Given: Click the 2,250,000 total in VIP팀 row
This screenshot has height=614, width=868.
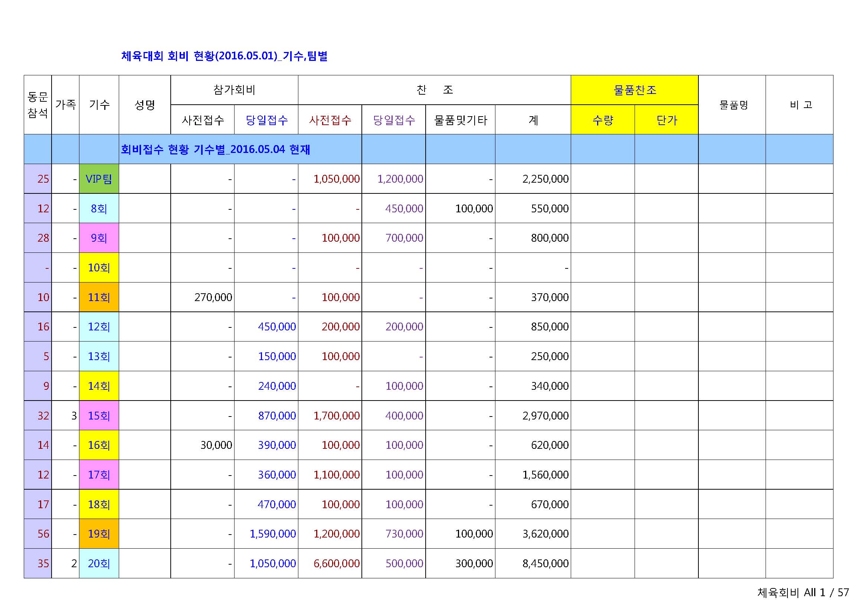Looking at the screenshot, I should click(545, 179).
